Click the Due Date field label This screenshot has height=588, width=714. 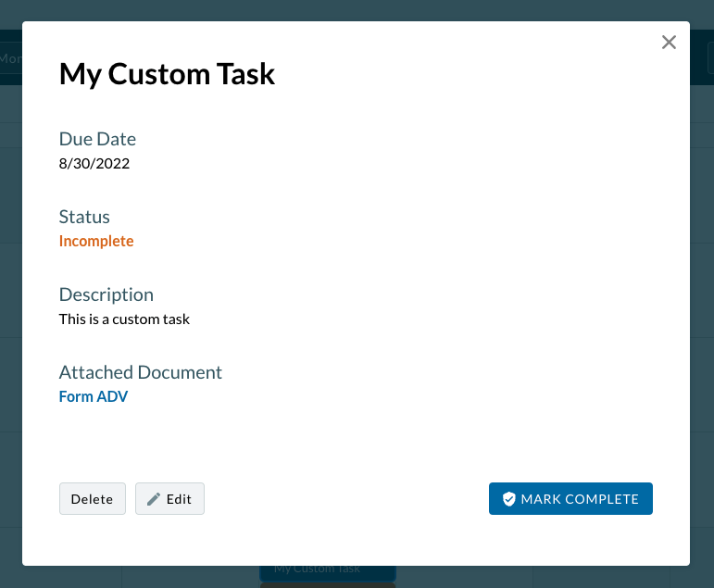[97, 139]
